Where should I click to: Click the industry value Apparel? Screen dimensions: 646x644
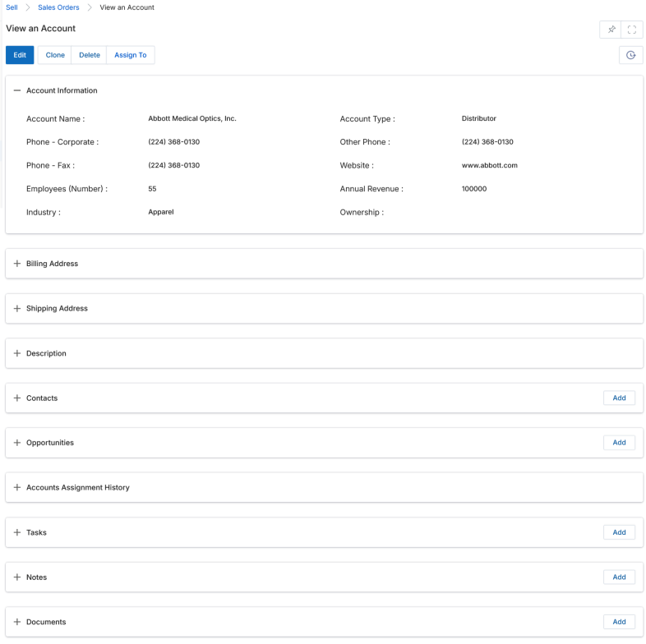(x=160, y=212)
